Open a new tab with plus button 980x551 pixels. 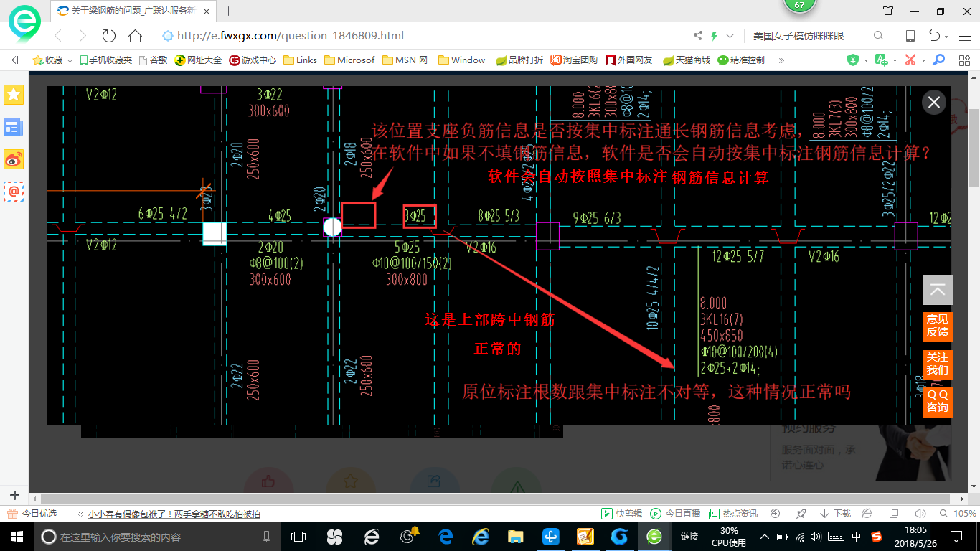pyautogui.click(x=229, y=11)
